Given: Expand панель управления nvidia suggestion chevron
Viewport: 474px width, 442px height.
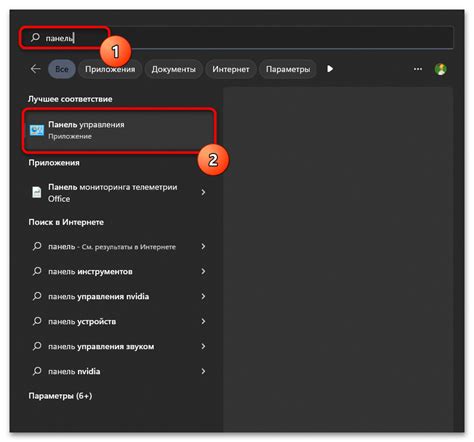Looking at the screenshot, I should coord(203,296).
